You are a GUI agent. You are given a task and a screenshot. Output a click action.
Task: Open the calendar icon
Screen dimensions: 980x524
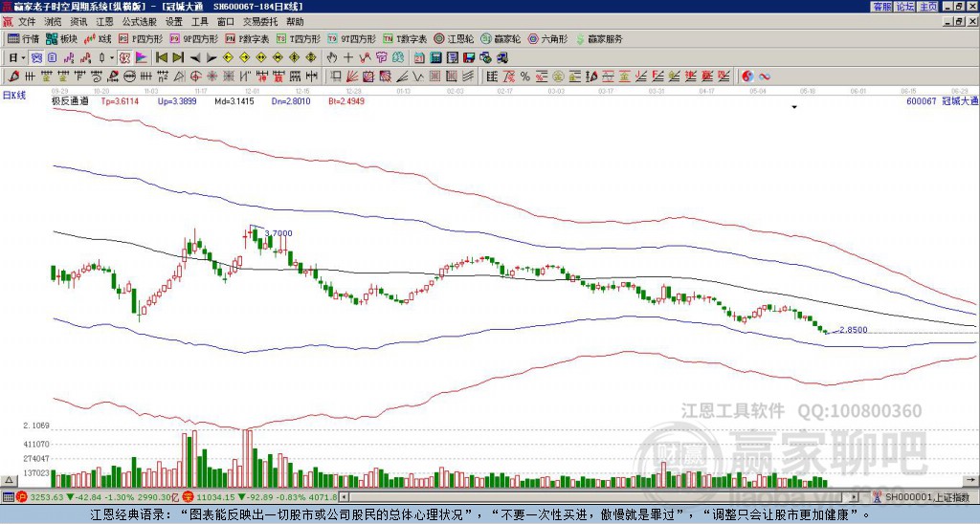[419, 57]
